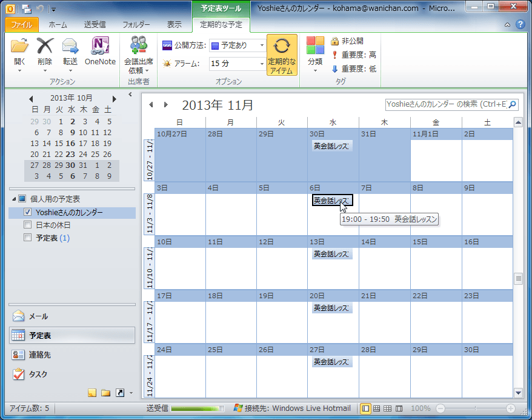Viewport: 532px width, 420px height.
Task: Switch to Reading view in status bar
Action: click(399, 408)
